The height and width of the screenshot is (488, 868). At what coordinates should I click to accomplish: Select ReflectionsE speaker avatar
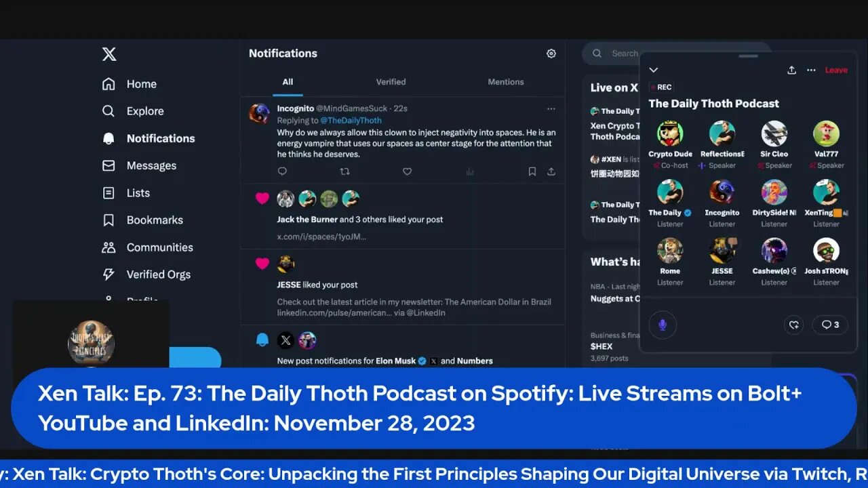(722, 134)
